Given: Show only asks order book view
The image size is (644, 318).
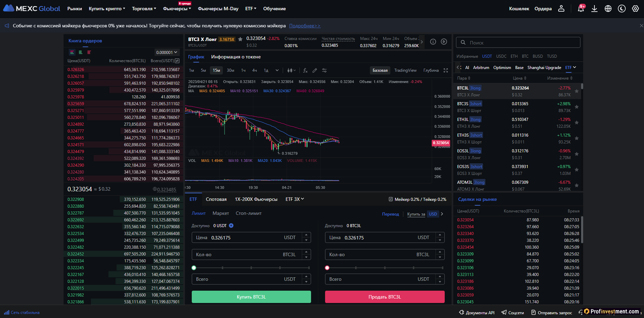Looking at the screenshot, I should tap(89, 52).
